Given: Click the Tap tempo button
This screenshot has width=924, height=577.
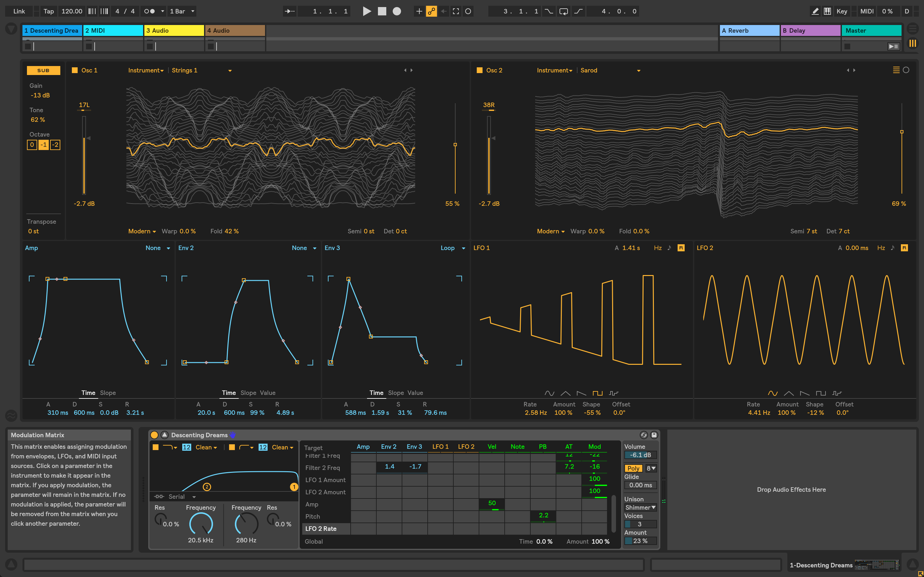Looking at the screenshot, I should [x=48, y=12].
